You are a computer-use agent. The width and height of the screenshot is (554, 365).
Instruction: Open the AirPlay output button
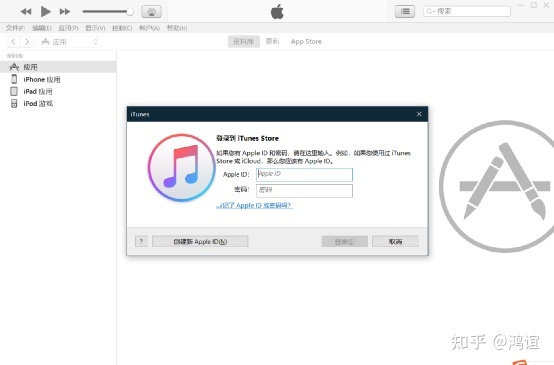(x=152, y=12)
